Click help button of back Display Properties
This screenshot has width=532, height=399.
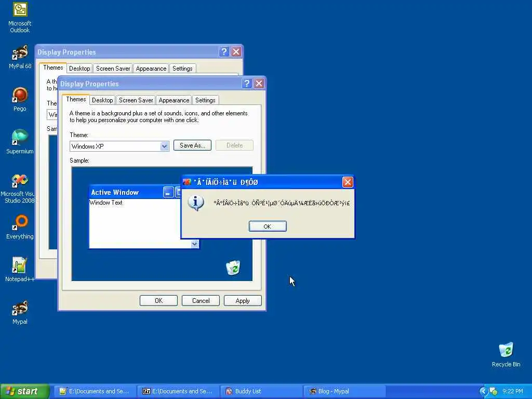pyautogui.click(x=224, y=52)
